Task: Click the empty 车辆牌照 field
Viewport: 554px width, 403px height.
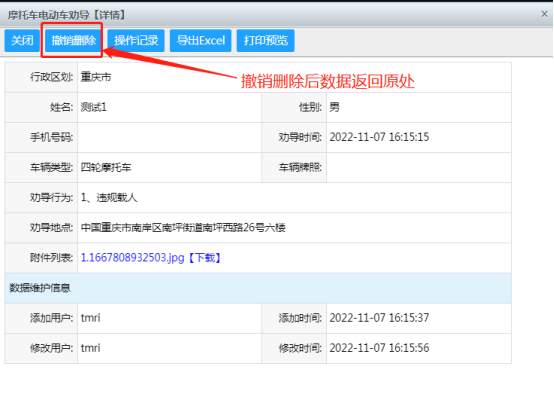Action: pos(419,167)
